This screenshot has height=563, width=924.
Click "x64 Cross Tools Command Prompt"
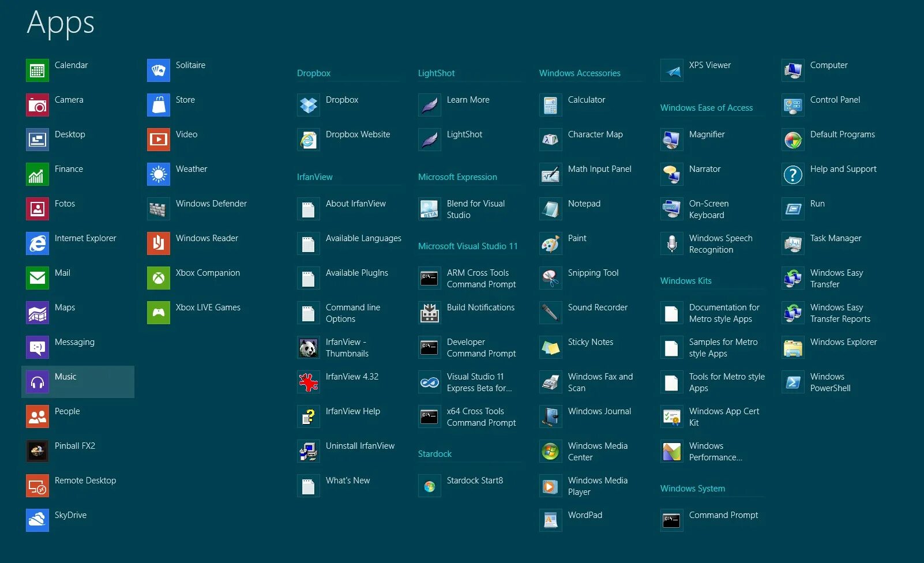(481, 417)
